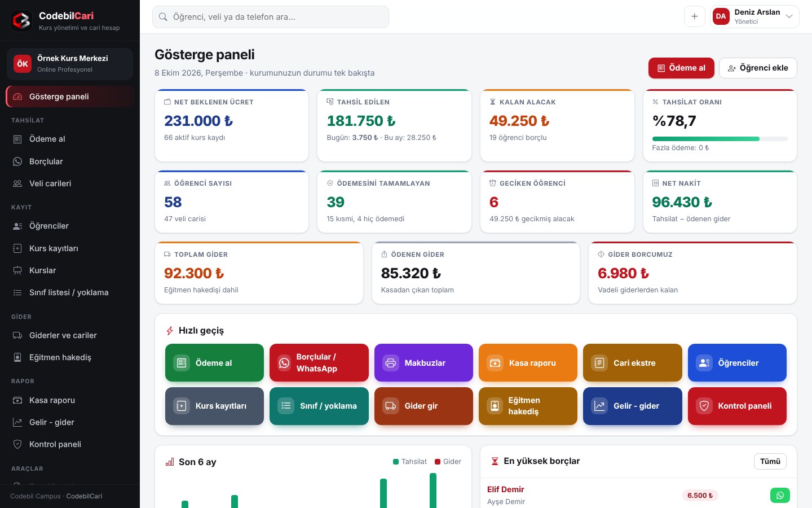Open the Makbuzlar quick access tile
Image resolution: width=812 pixels, height=508 pixels.
click(x=423, y=363)
